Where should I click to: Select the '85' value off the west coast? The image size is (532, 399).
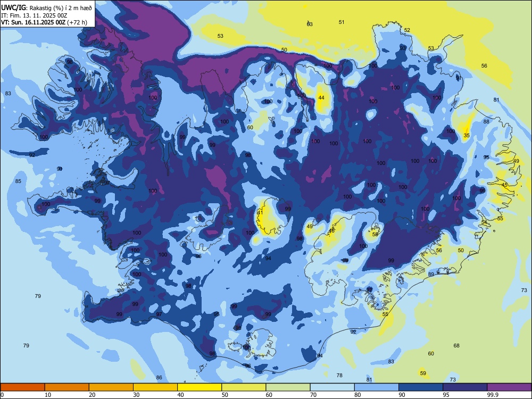(x=18, y=181)
